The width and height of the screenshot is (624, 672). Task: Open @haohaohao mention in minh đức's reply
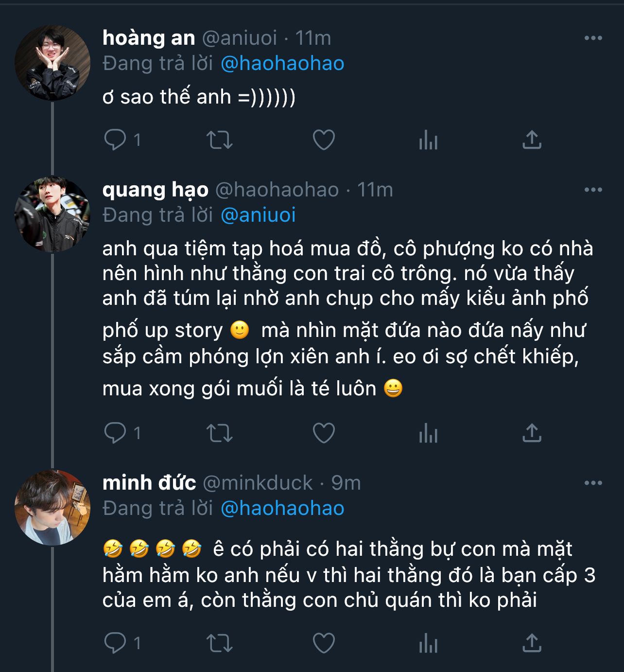(282, 508)
